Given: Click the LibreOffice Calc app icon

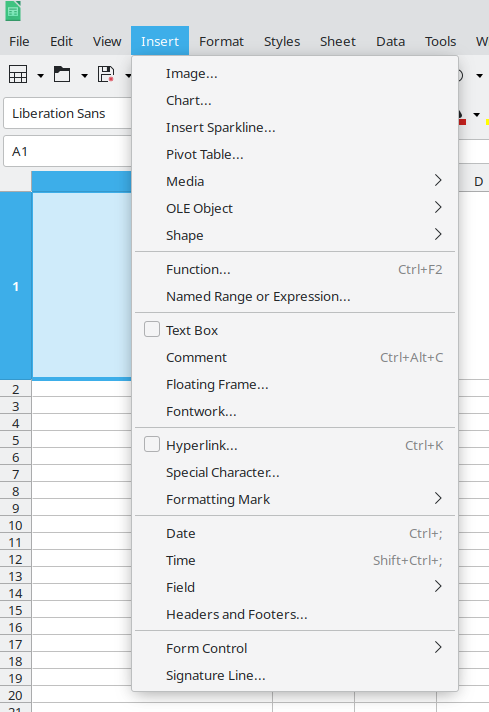Looking at the screenshot, I should (x=13, y=11).
